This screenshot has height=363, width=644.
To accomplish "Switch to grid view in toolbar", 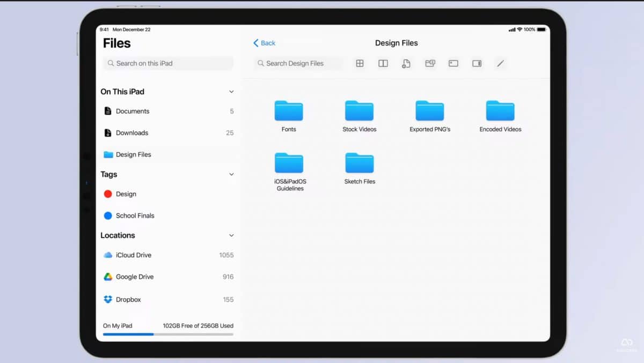I will pyautogui.click(x=360, y=63).
